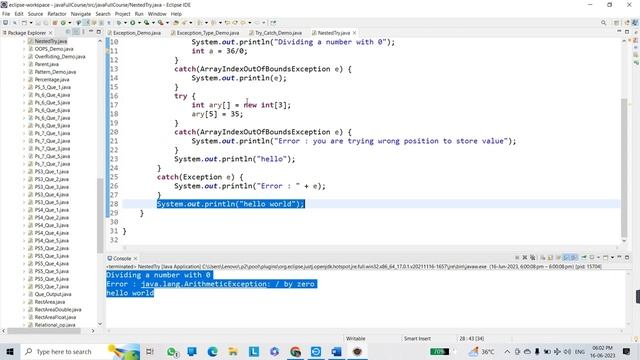Screen dimensions: 640x360
Task: Open Google Chrome from taskbar
Action: [295, 351]
